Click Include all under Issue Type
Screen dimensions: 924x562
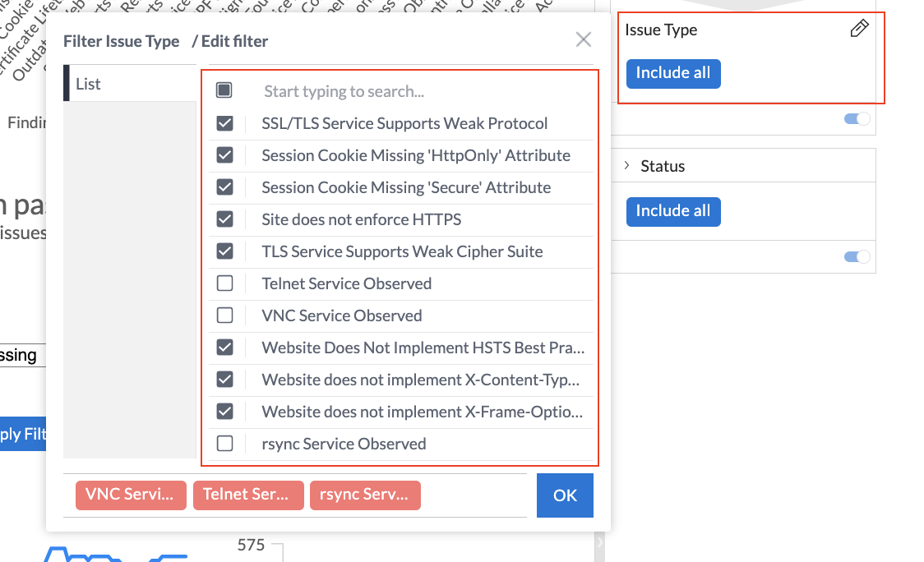tap(673, 74)
